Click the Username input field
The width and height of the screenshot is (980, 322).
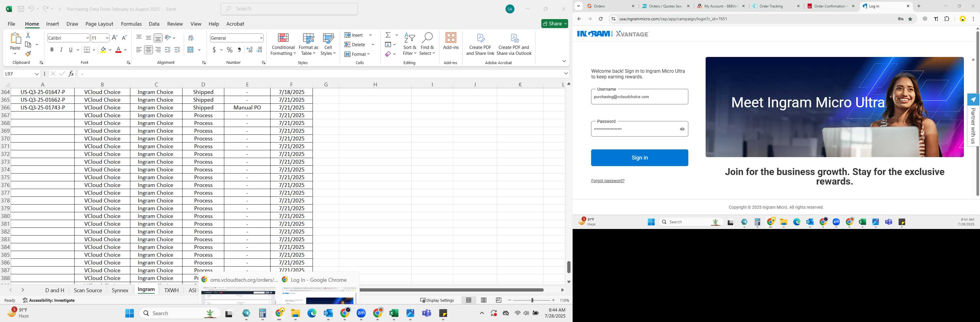639,97
